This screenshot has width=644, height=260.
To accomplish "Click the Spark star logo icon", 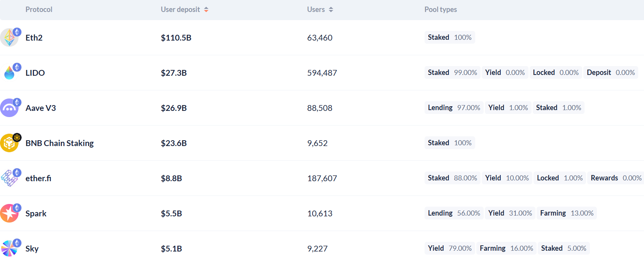I will (x=9, y=214).
